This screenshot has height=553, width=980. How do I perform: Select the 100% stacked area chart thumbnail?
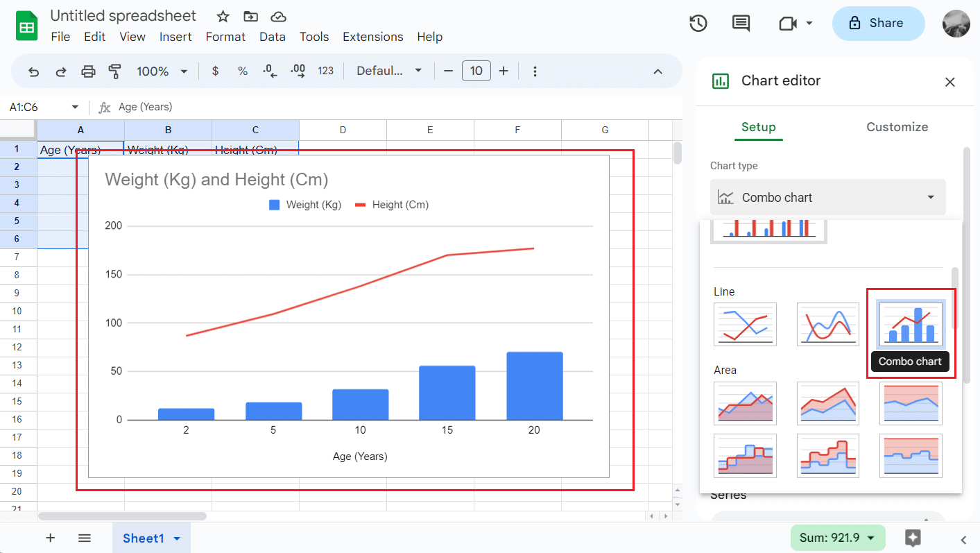pyautogui.click(x=911, y=403)
